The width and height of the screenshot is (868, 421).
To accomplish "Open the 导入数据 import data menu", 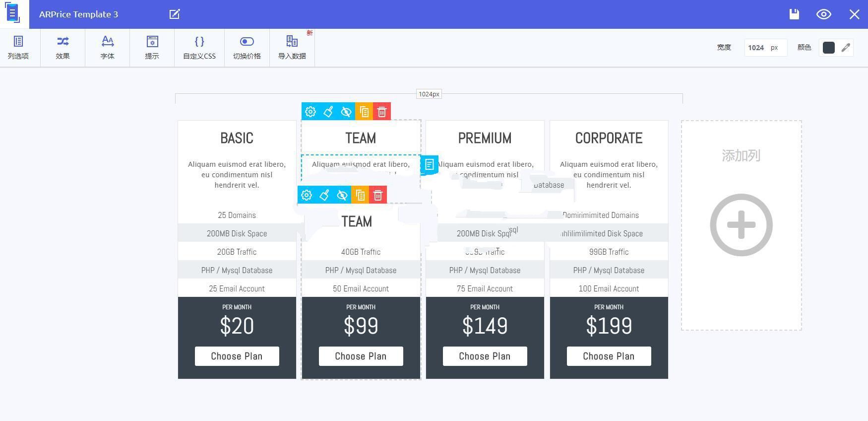I will pos(292,48).
